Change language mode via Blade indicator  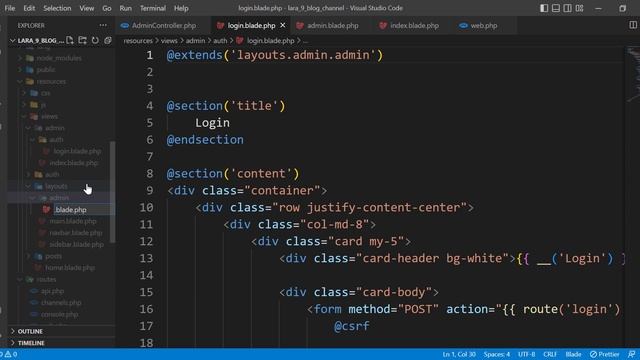point(573,354)
